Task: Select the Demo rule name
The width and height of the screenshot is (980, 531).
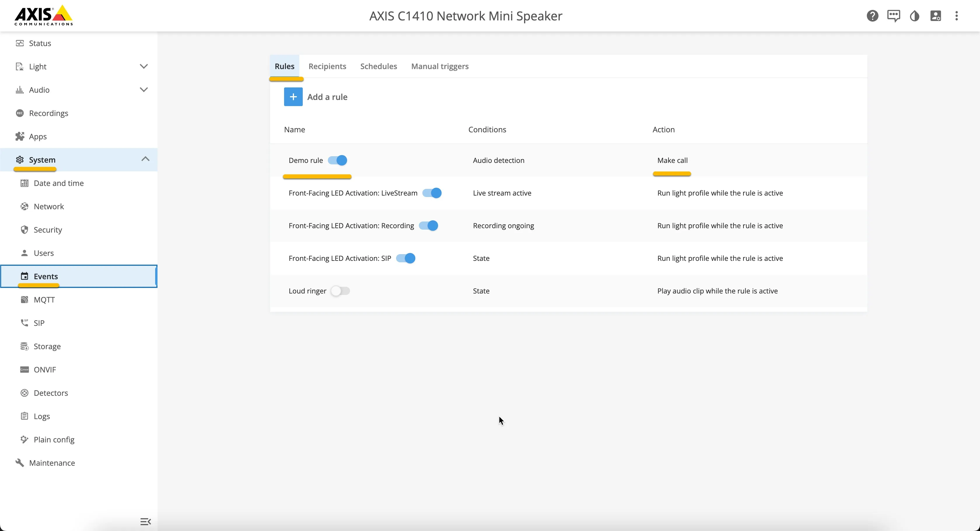Action: pyautogui.click(x=305, y=160)
